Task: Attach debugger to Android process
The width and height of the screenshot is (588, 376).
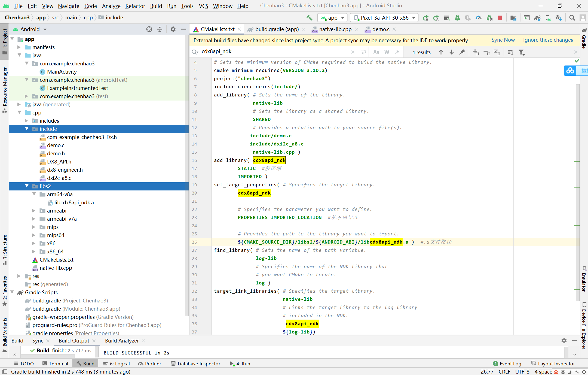Action: click(x=490, y=17)
